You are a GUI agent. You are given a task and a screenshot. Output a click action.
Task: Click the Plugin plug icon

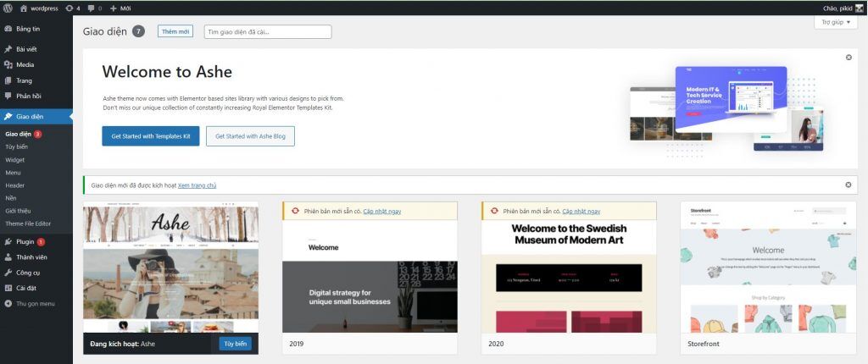click(x=8, y=242)
